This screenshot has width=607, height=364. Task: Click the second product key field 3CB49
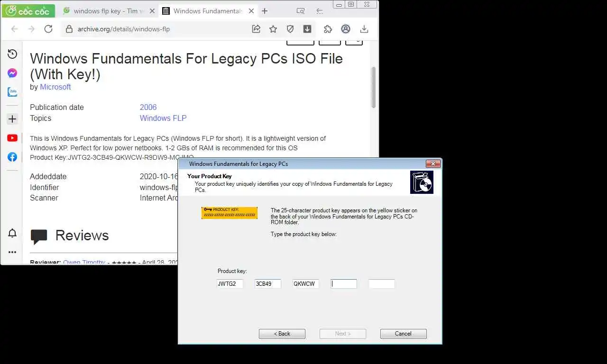click(x=267, y=284)
